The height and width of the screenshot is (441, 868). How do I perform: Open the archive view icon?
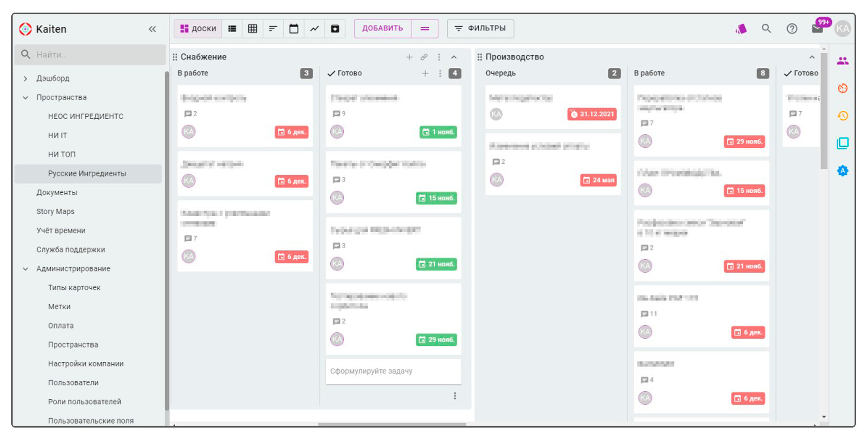pyautogui.click(x=335, y=29)
